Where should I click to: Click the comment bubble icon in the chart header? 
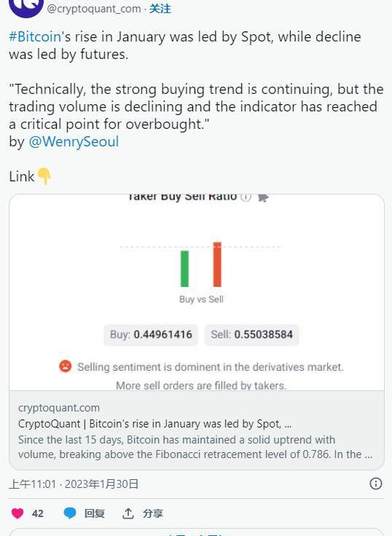click(263, 197)
